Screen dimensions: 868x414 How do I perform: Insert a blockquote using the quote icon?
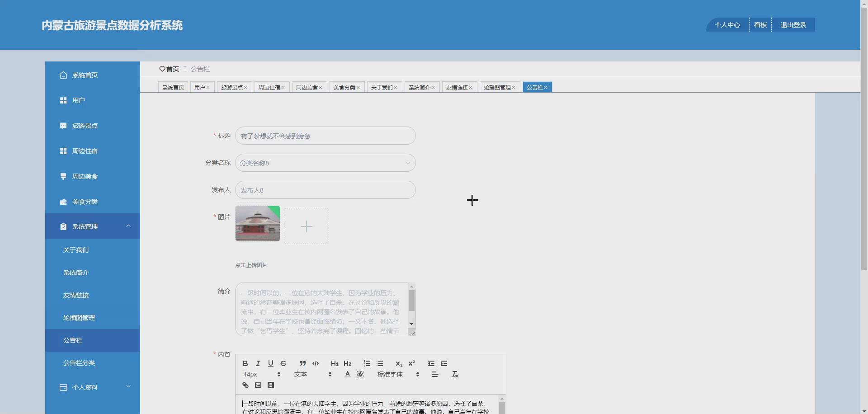tap(302, 363)
